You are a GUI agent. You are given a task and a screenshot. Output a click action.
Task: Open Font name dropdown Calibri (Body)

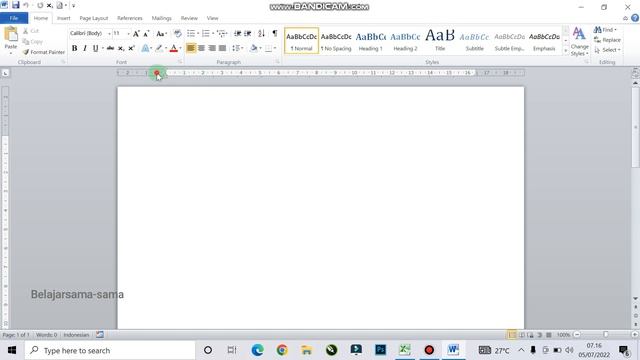[109, 33]
